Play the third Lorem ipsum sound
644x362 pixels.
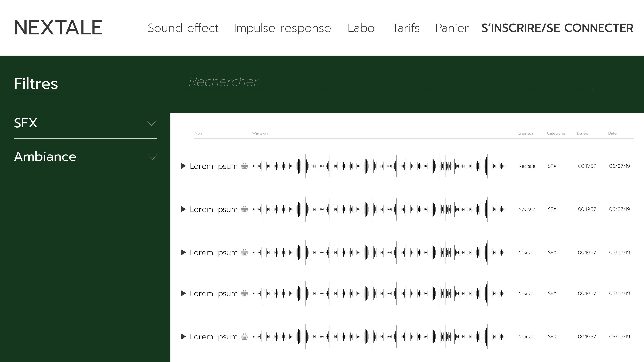183,252
